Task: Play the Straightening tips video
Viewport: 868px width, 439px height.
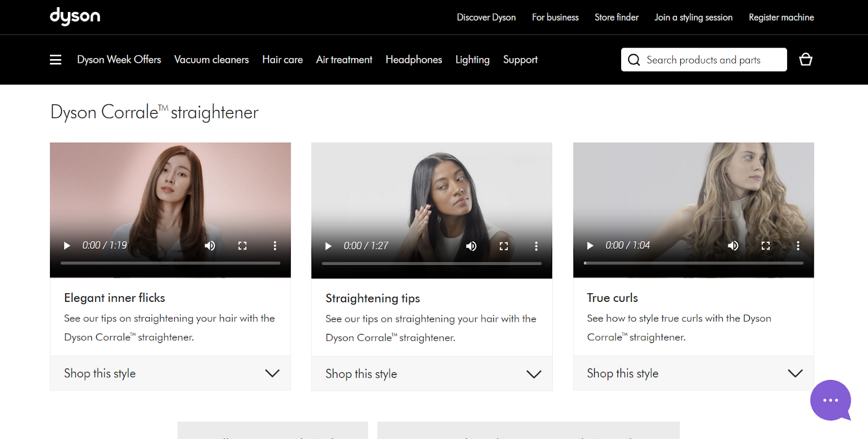Action: [x=328, y=246]
